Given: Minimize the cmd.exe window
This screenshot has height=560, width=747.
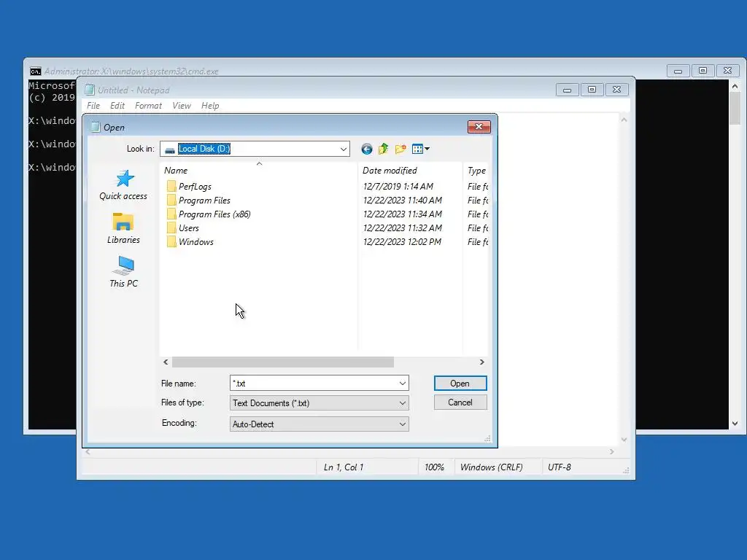Looking at the screenshot, I should click(678, 71).
